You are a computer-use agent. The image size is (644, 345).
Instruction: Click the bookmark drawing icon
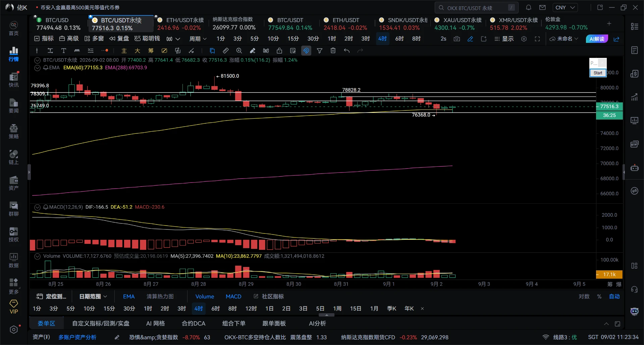pos(212,51)
